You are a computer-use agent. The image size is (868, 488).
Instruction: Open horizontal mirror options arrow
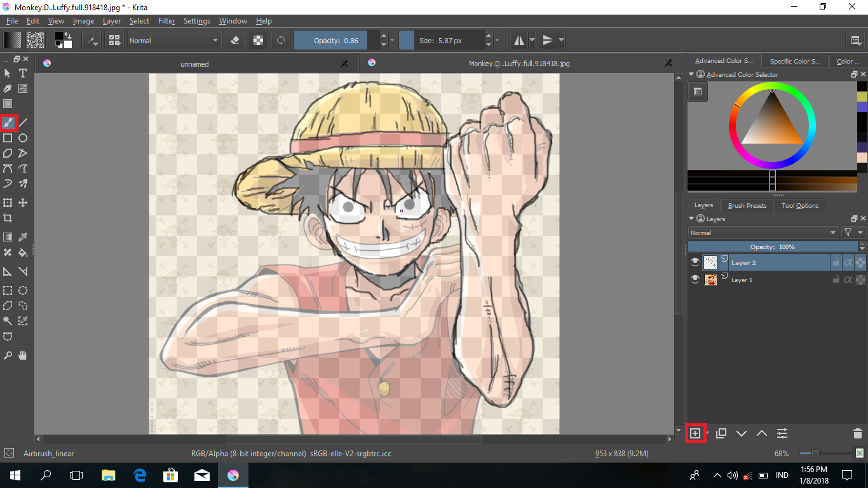tap(532, 40)
